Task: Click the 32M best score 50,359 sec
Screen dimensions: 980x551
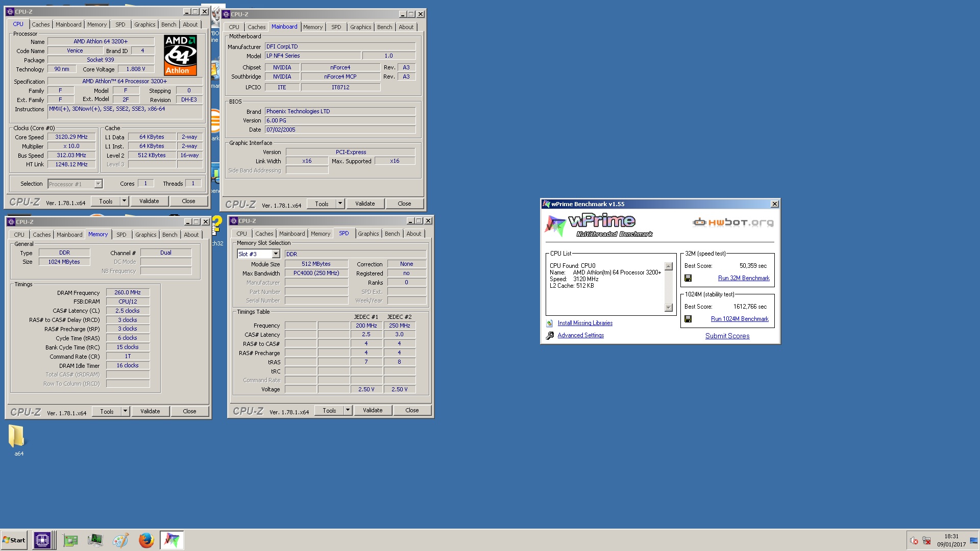Action: click(x=753, y=266)
